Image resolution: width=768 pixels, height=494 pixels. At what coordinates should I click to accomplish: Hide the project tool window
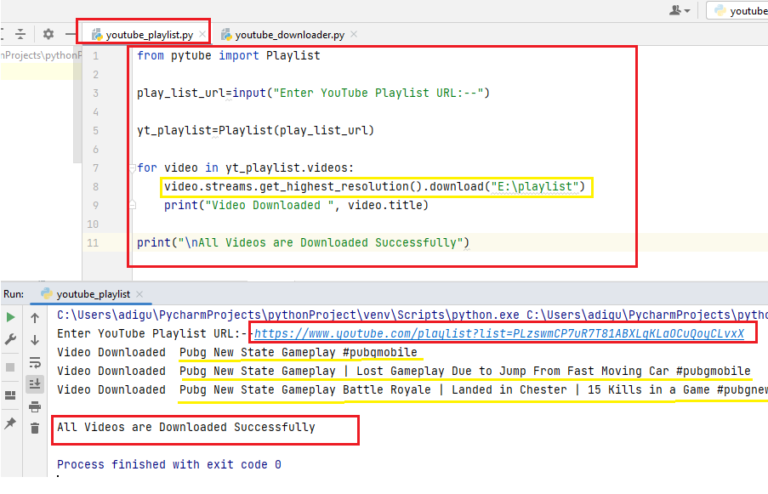[71, 34]
